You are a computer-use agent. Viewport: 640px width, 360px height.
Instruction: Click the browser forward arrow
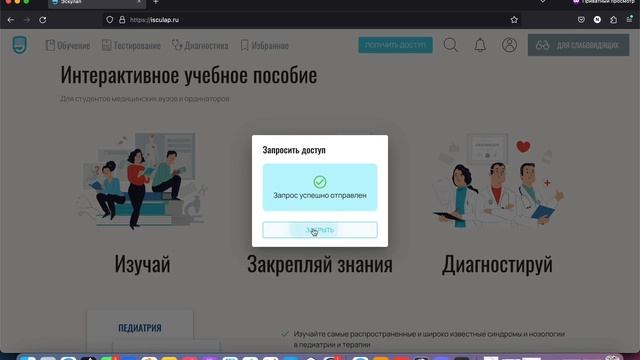pyautogui.click(x=27, y=20)
